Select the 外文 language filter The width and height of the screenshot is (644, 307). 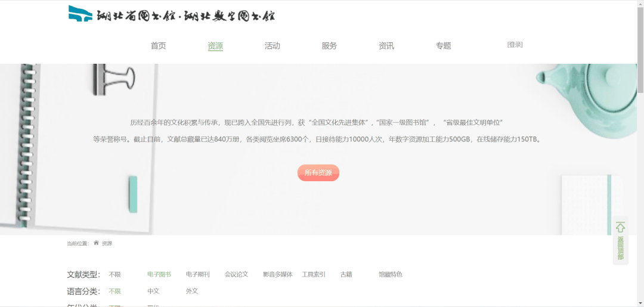pyautogui.click(x=192, y=291)
